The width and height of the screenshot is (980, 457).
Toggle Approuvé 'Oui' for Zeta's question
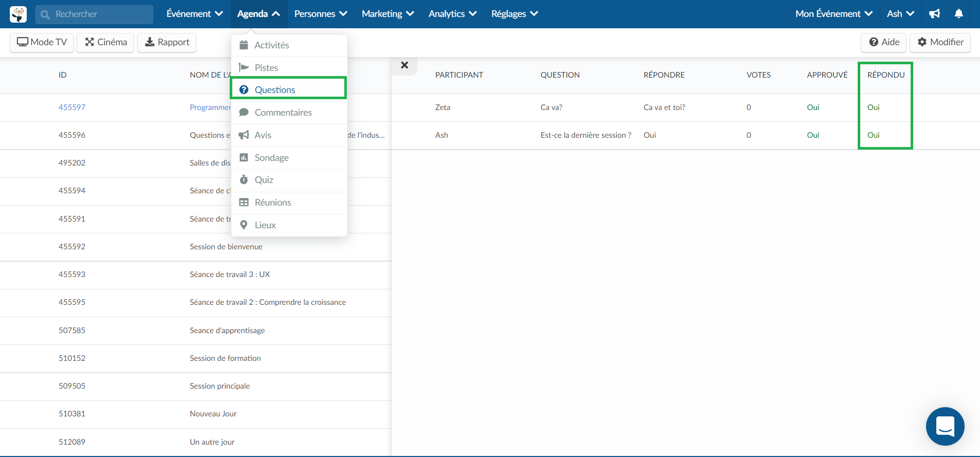pyautogui.click(x=813, y=107)
